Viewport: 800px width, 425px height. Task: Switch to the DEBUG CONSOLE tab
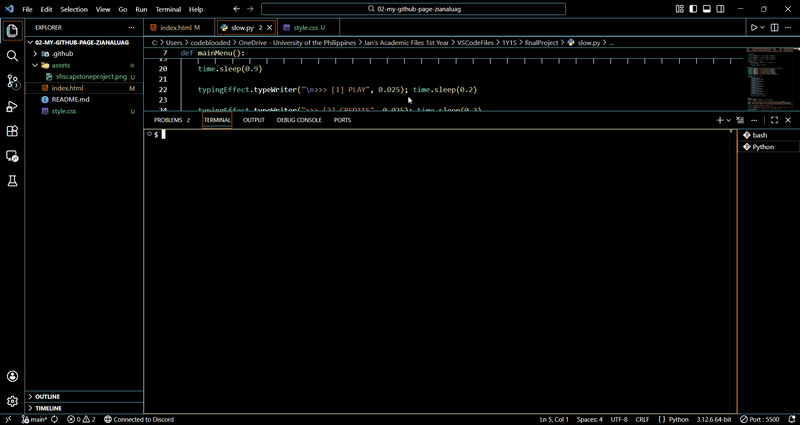(299, 120)
